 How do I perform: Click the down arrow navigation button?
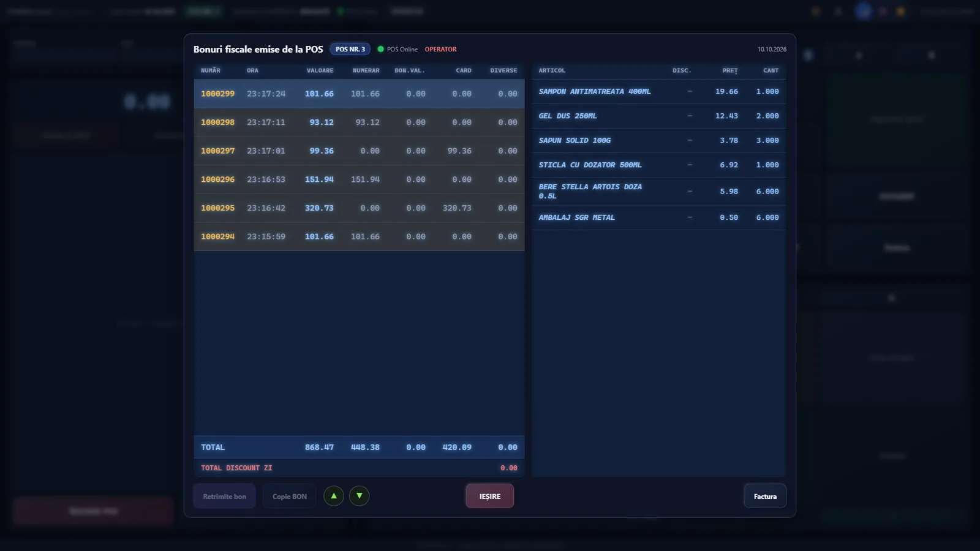(360, 496)
